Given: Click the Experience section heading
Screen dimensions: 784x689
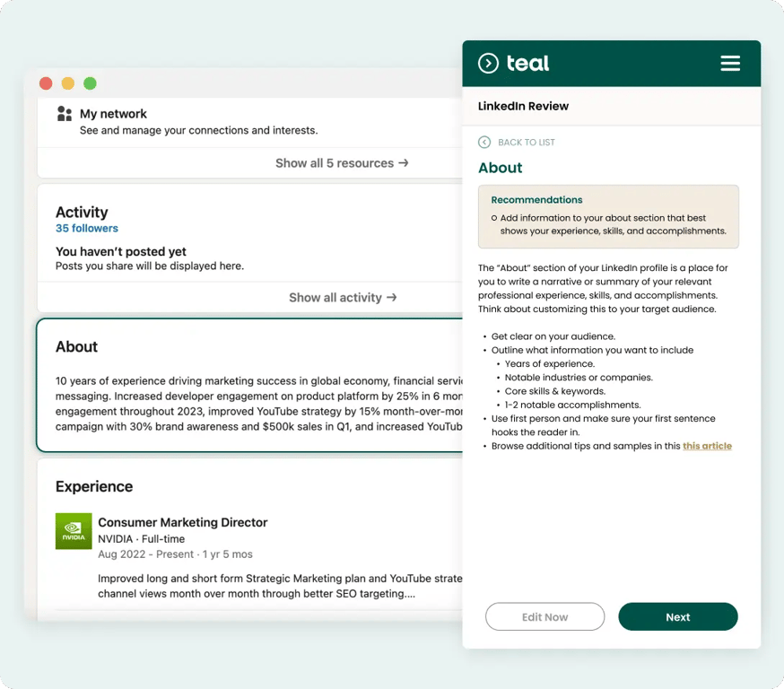Looking at the screenshot, I should pyautogui.click(x=94, y=486).
